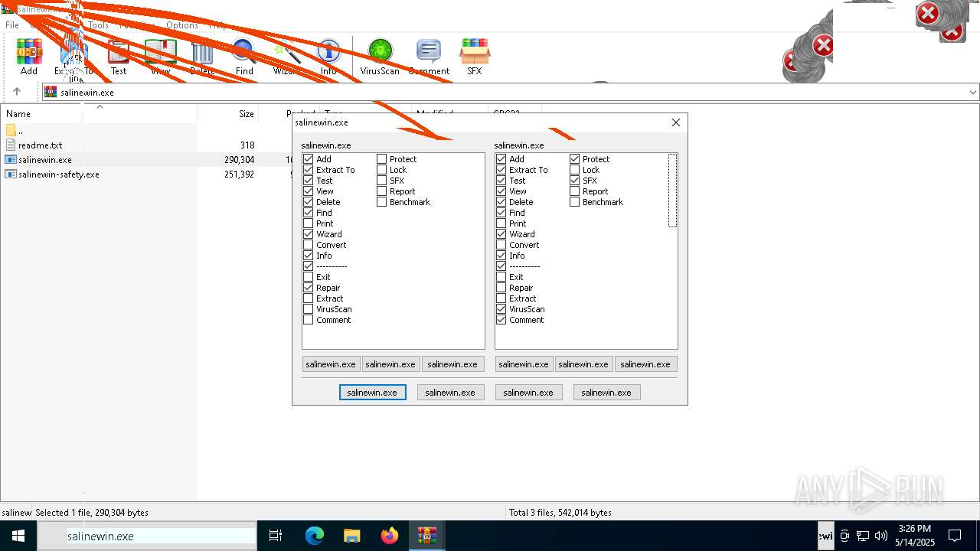Uncheck SFX in the right list
Screen dimensions: 980x551
tap(575, 181)
